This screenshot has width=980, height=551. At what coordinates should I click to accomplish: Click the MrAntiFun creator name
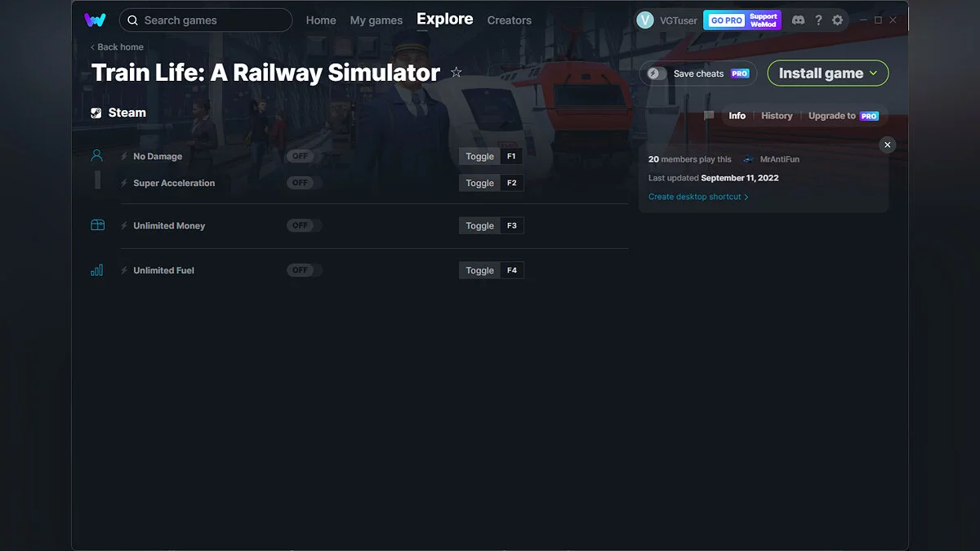click(x=780, y=159)
